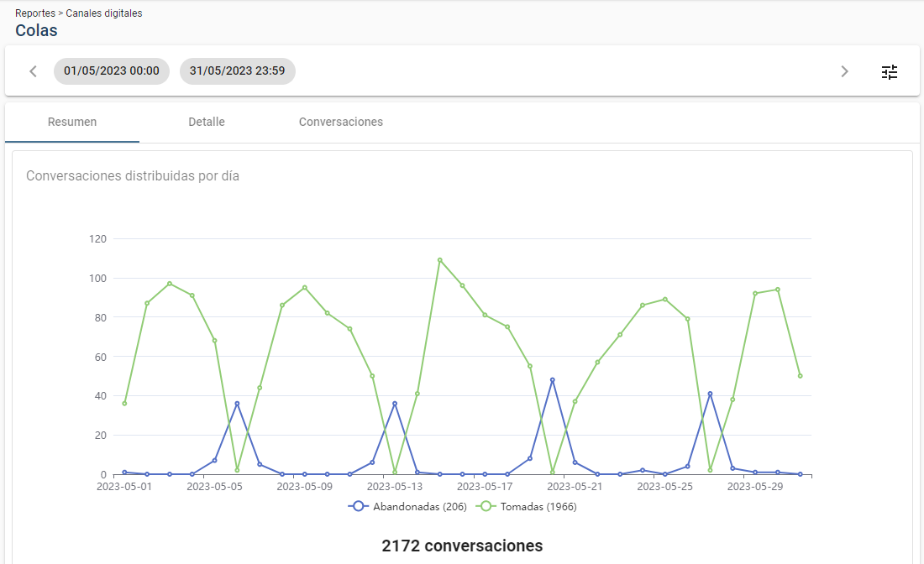Click the x-axis label 2023-05-29
This screenshot has width=924, height=564.
coord(755,487)
